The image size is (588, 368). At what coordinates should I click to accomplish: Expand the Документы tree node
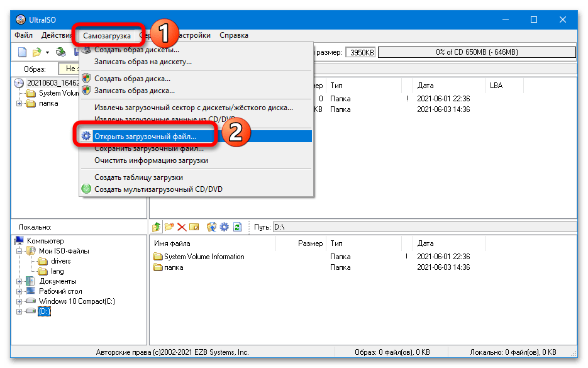click(x=19, y=281)
